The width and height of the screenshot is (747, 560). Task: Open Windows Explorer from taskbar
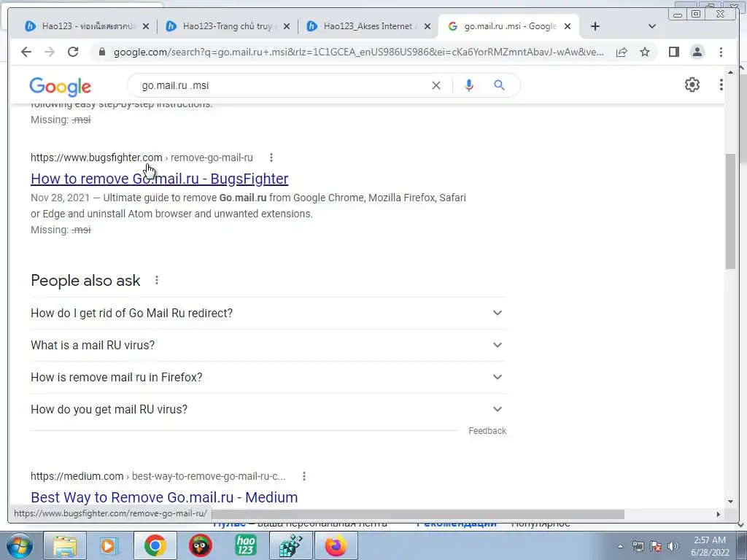pyautogui.click(x=65, y=545)
